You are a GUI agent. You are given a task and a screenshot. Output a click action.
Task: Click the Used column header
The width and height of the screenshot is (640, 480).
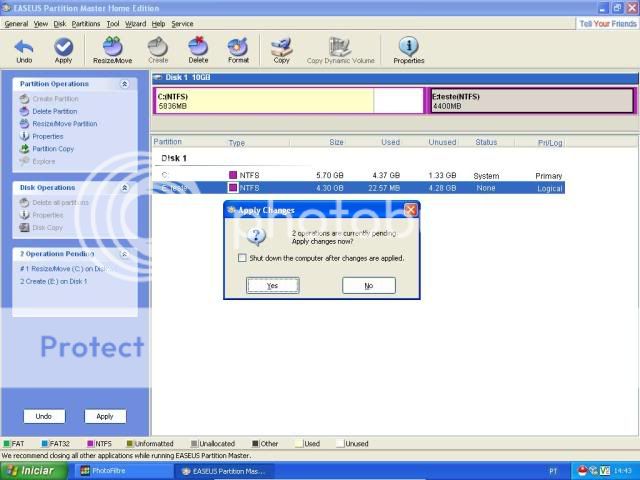(x=391, y=142)
